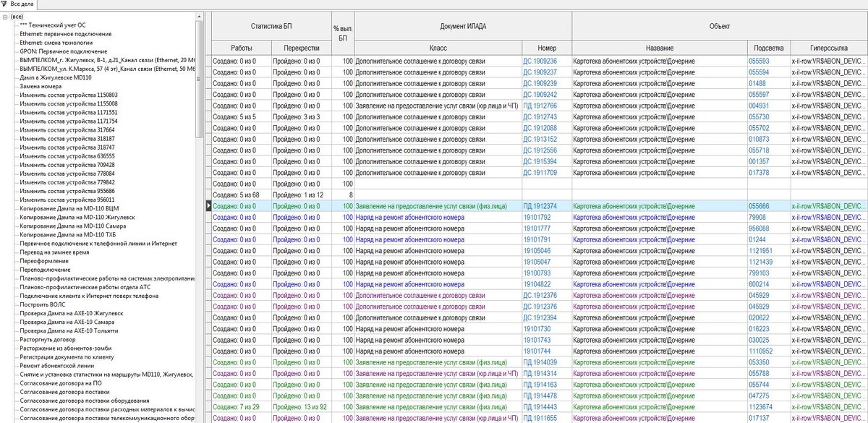
Task: Open document link 19105046
Action: (x=537, y=250)
